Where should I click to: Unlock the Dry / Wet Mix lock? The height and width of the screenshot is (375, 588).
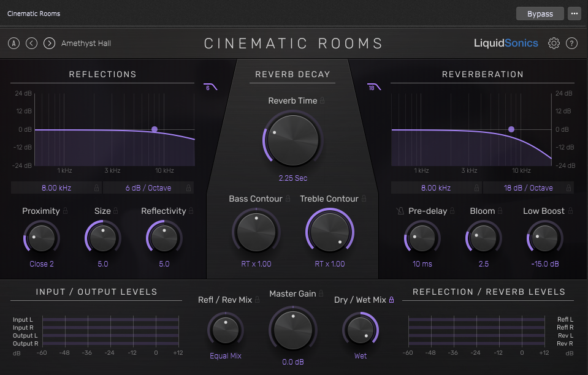(x=392, y=300)
